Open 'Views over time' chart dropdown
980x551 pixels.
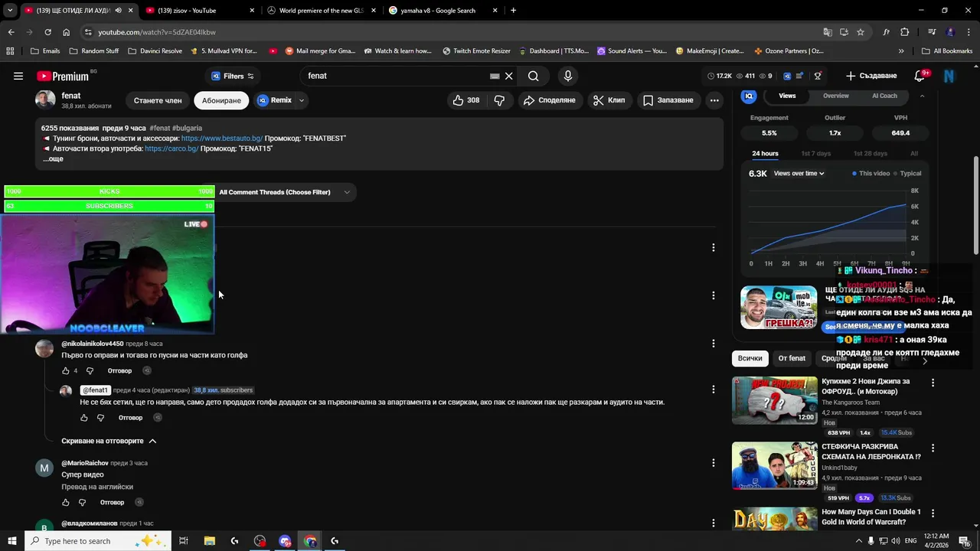pyautogui.click(x=799, y=174)
